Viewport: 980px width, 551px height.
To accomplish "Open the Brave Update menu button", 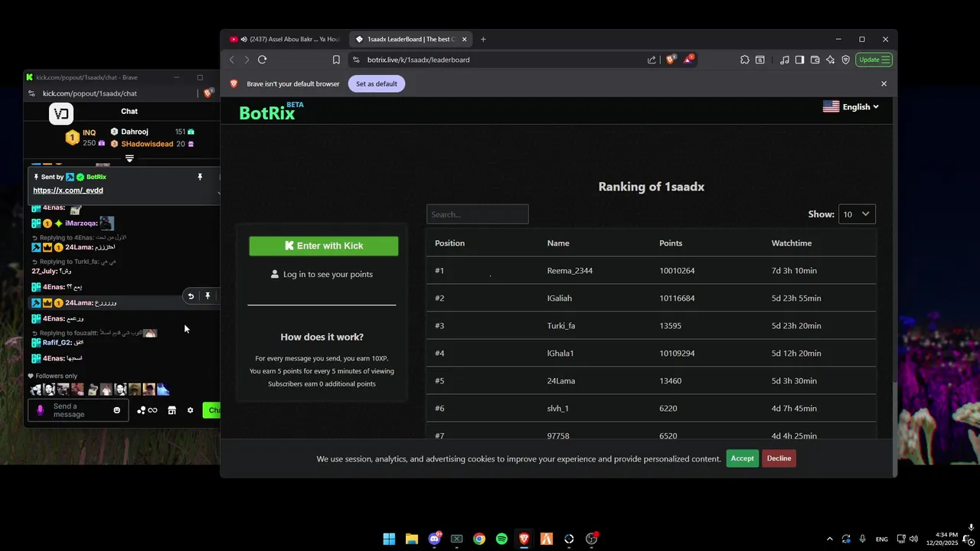I will [x=874, y=60].
